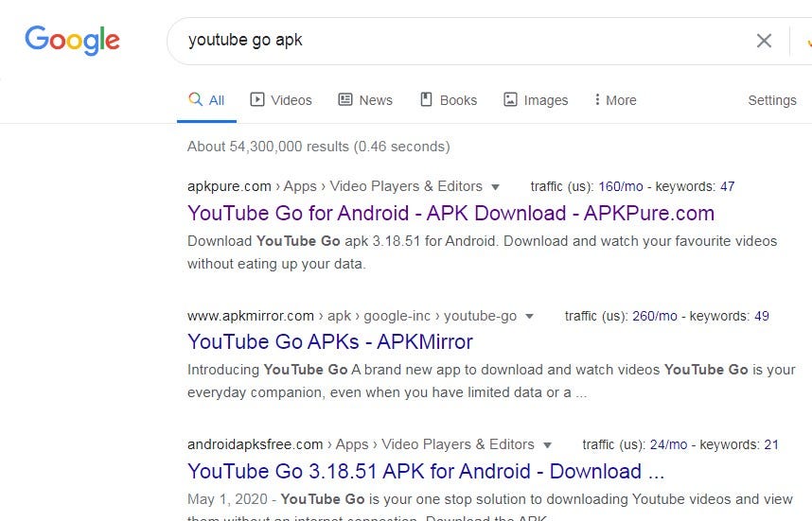Viewport: 812px width, 521px height.
Task: Click the apkpure.com breadcrumb URL
Action: point(334,186)
